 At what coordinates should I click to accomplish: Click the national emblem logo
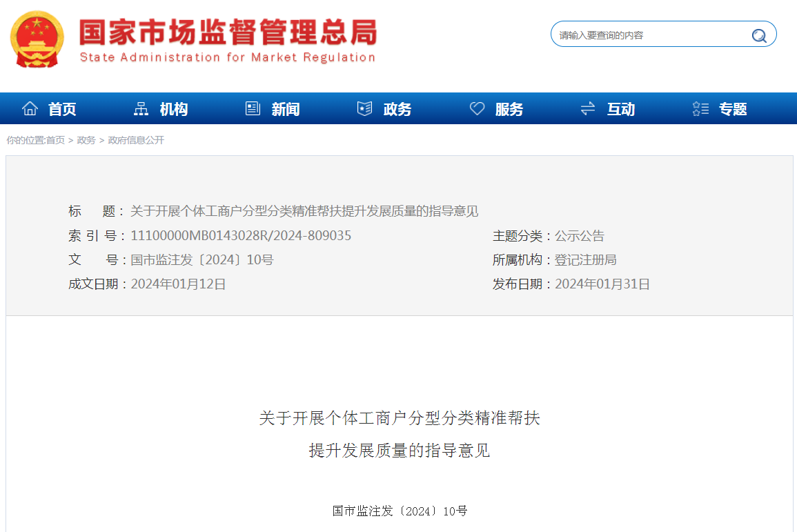click(x=37, y=39)
